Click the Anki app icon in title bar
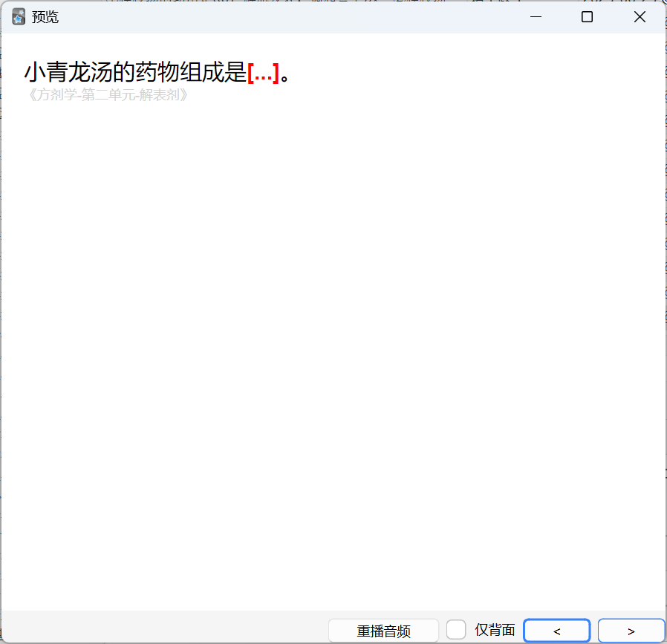 tap(19, 17)
